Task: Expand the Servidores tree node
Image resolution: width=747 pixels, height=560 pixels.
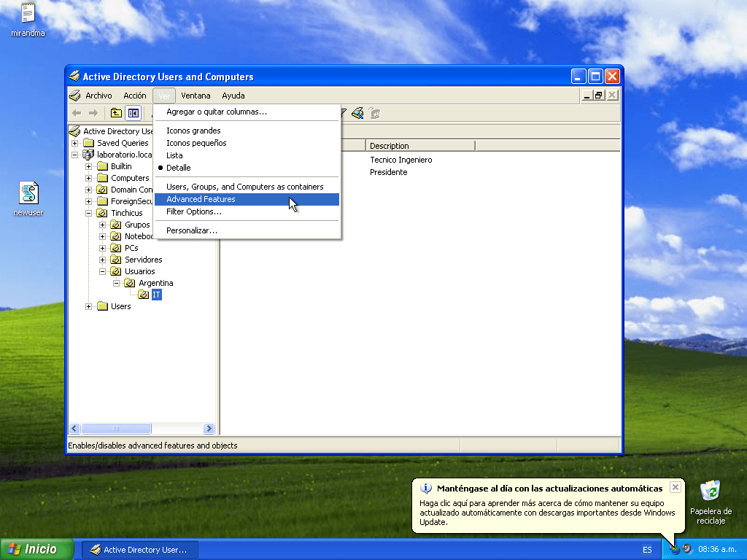Action: (103, 260)
